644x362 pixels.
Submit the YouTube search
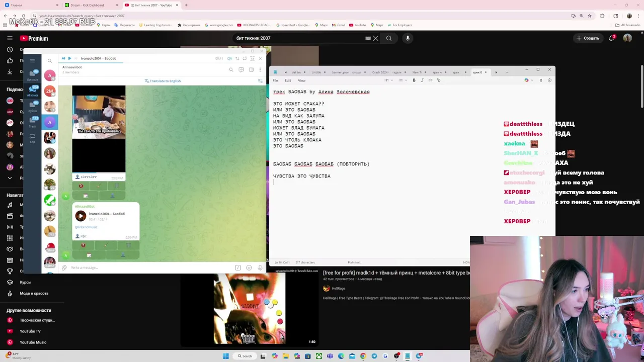pos(389,38)
